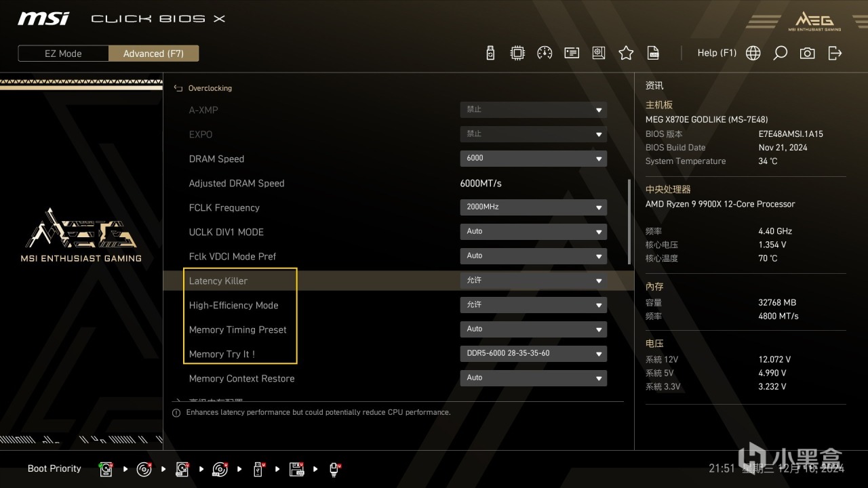Select the network boot priority icon
The width and height of the screenshot is (868, 488).
(x=334, y=469)
